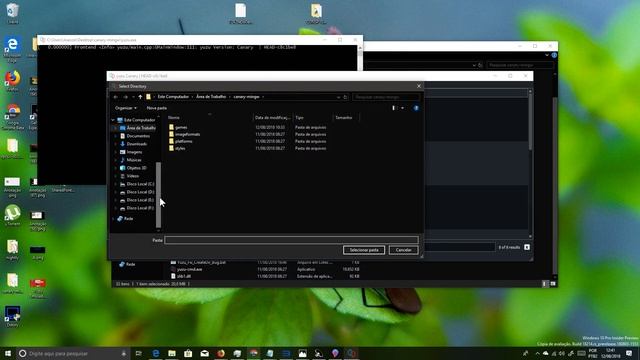
Task: Open the Windows Start menu
Action: tap(7, 353)
